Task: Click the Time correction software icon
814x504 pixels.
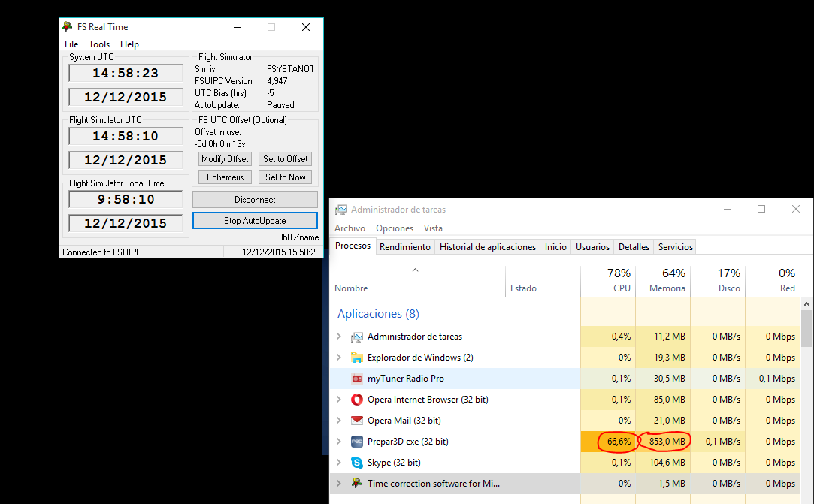Action: [357, 483]
